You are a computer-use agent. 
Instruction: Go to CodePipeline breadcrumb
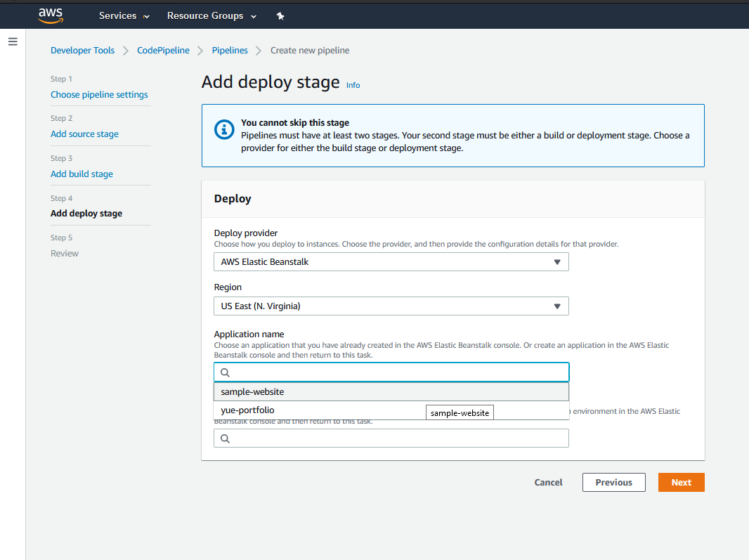click(163, 50)
